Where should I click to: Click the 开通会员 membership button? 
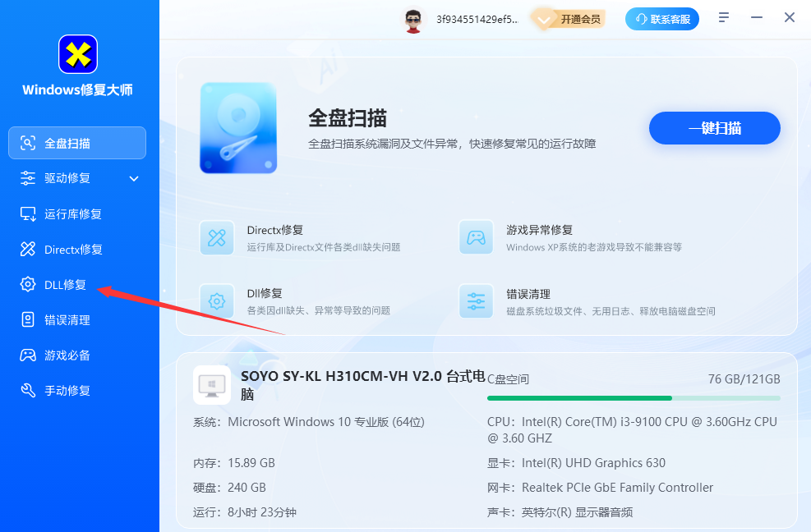coord(569,19)
